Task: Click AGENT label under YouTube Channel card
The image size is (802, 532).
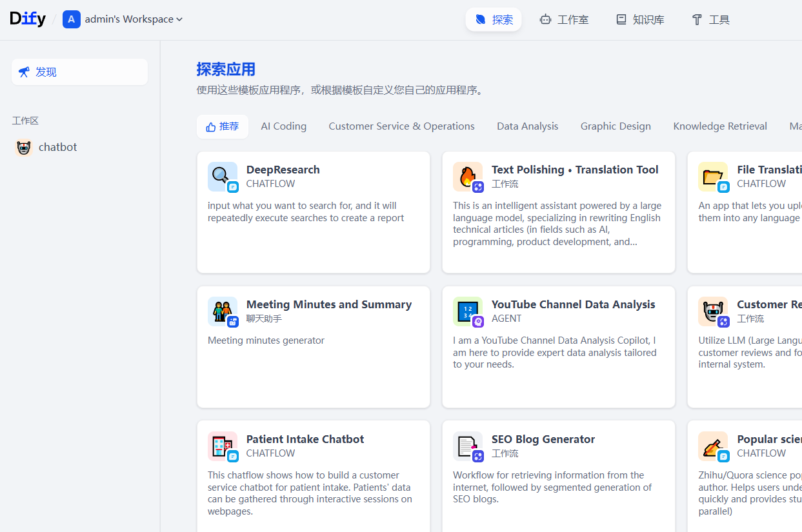Action: click(506, 319)
